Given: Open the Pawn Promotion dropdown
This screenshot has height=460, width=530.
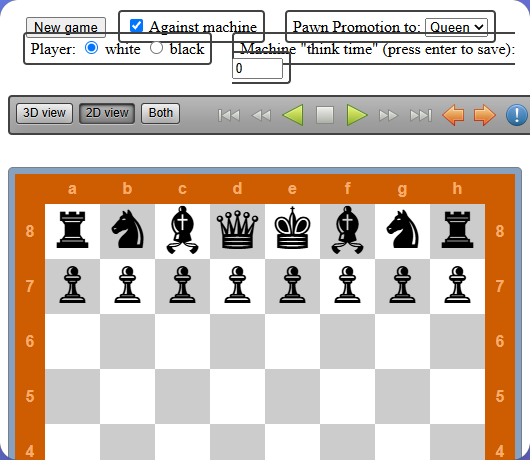Looking at the screenshot, I should [x=456, y=27].
